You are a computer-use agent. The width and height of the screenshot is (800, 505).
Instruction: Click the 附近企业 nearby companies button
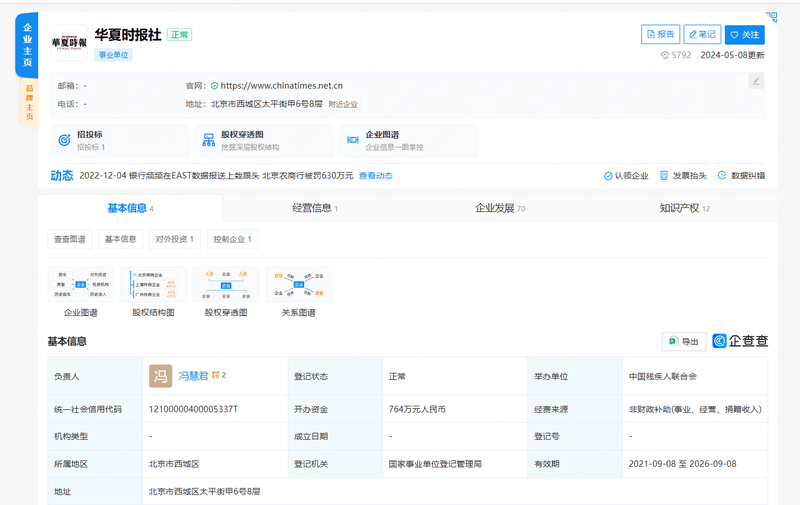coord(343,105)
